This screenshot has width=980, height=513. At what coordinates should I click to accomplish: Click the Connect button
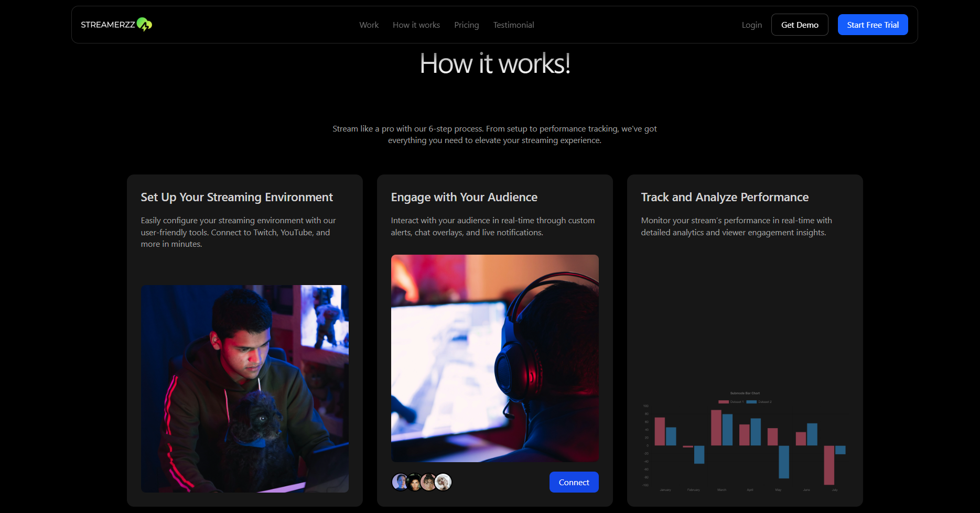(574, 482)
